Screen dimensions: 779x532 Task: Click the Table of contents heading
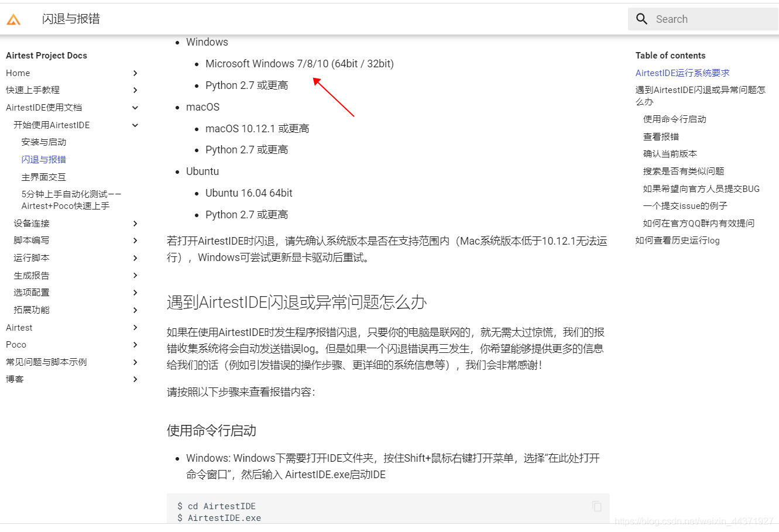point(671,56)
